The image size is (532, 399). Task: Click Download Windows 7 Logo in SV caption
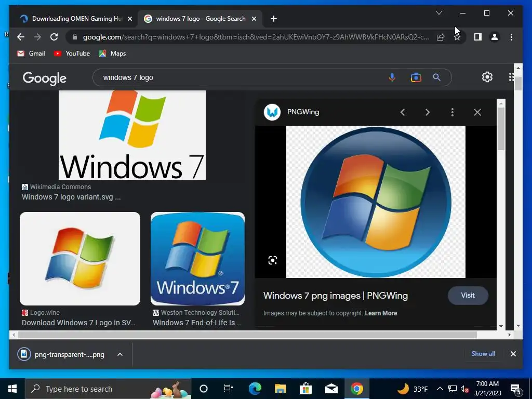pos(78,323)
